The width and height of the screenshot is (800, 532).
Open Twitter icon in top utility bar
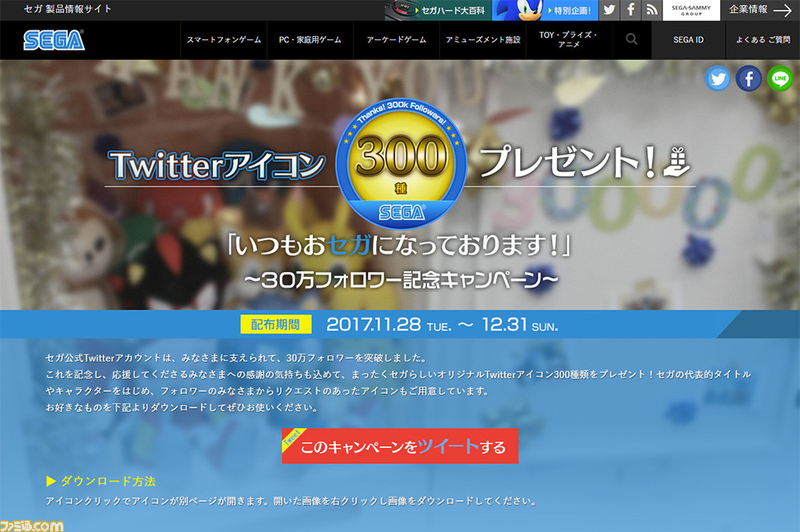(609, 10)
